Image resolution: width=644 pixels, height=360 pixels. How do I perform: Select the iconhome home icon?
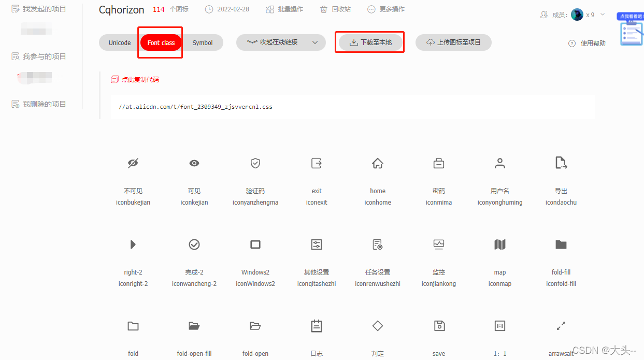pos(378,163)
